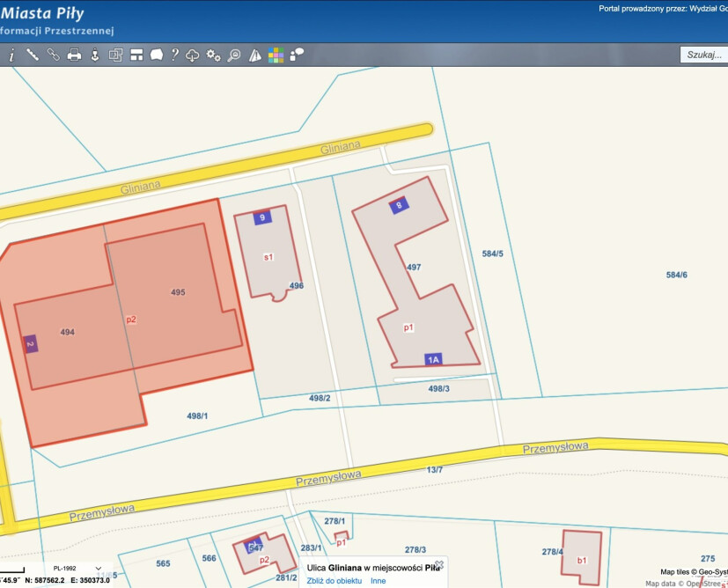This screenshot has height=588, width=728.
Task: Close the Ulica Gliniana popup
Action: pyautogui.click(x=439, y=563)
